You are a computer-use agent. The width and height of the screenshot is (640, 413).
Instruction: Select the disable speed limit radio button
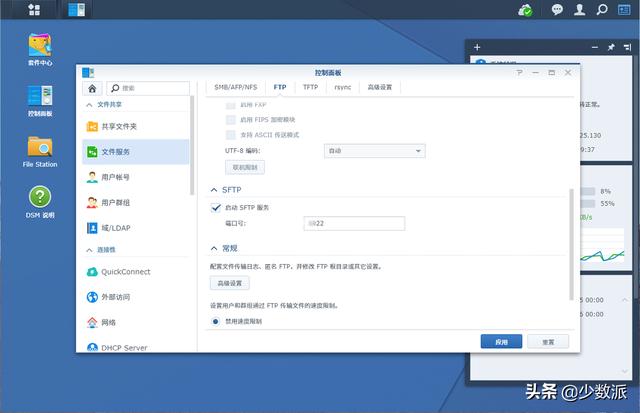pyautogui.click(x=216, y=322)
